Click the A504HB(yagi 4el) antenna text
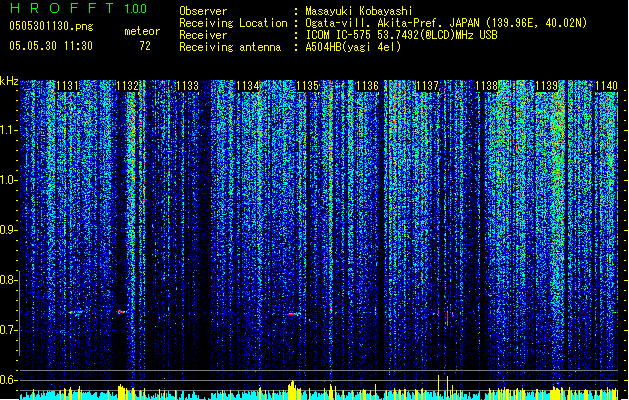Viewport: 629px width, 400px height. click(x=353, y=47)
